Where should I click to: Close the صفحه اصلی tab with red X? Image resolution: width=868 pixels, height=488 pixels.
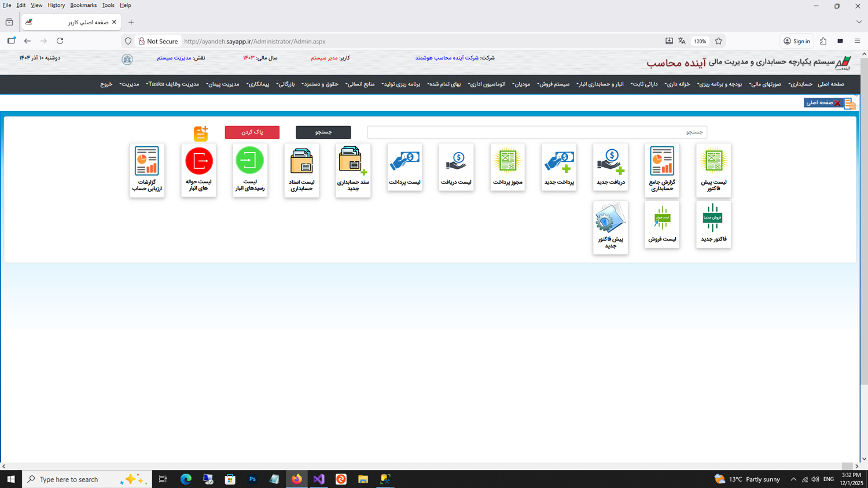coord(837,103)
